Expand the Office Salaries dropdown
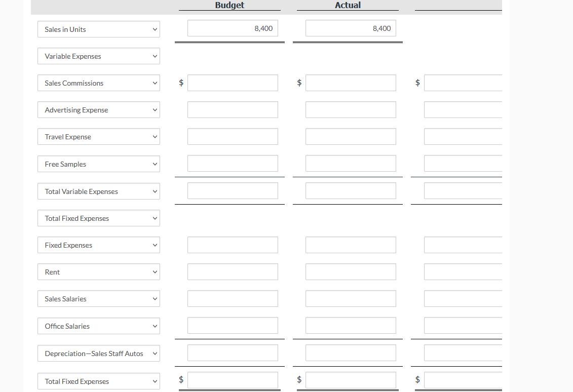The width and height of the screenshot is (573, 392). point(98,326)
